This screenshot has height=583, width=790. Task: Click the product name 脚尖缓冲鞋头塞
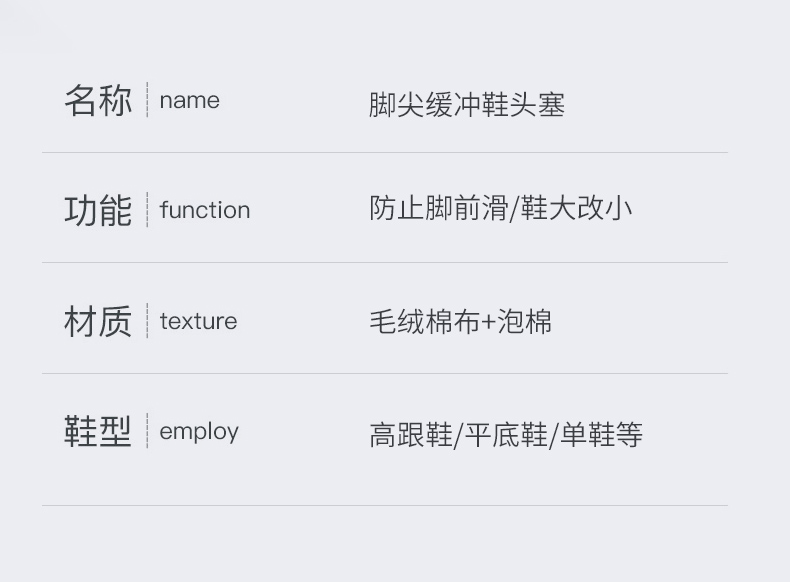pyautogui.click(x=467, y=104)
